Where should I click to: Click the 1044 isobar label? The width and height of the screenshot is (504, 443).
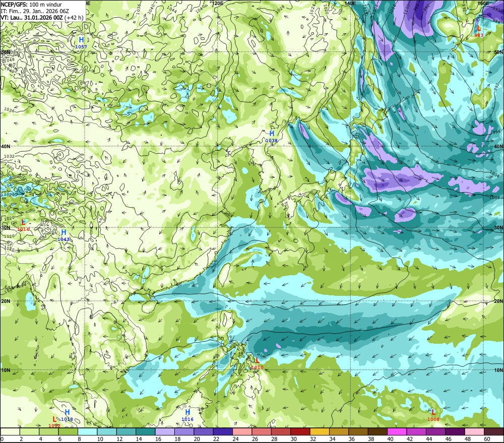pos(172,9)
